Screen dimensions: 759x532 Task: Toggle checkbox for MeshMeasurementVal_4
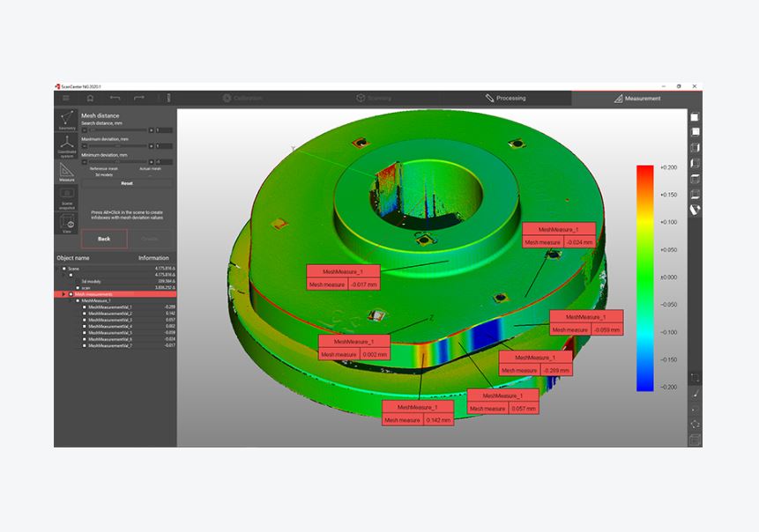pos(86,326)
